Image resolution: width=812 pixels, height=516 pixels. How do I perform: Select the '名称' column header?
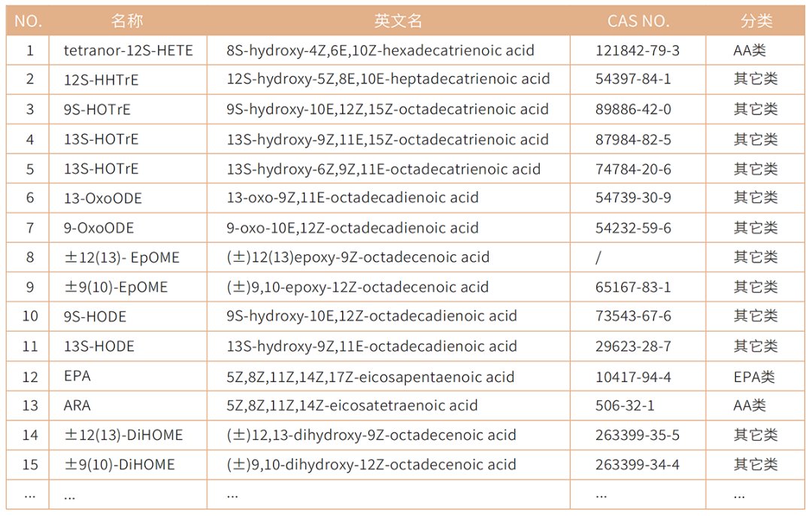pos(127,21)
